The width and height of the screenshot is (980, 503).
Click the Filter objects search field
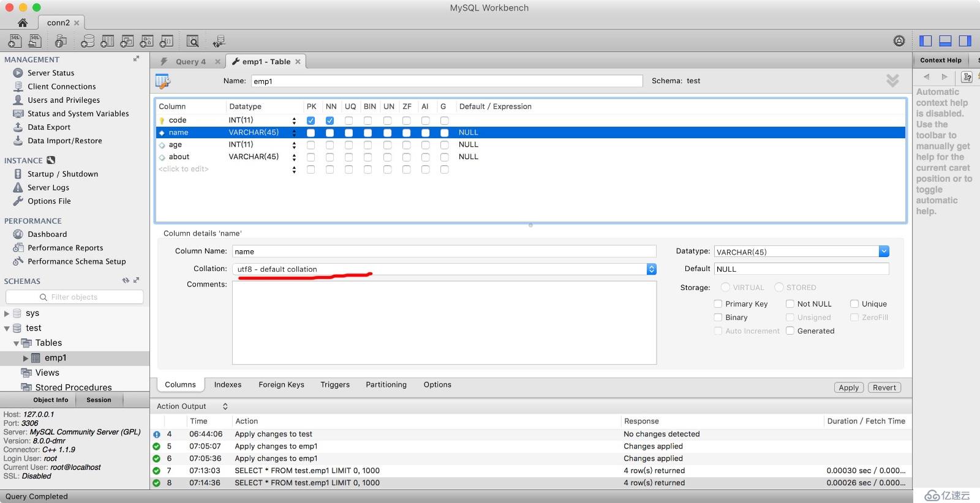coord(75,297)
